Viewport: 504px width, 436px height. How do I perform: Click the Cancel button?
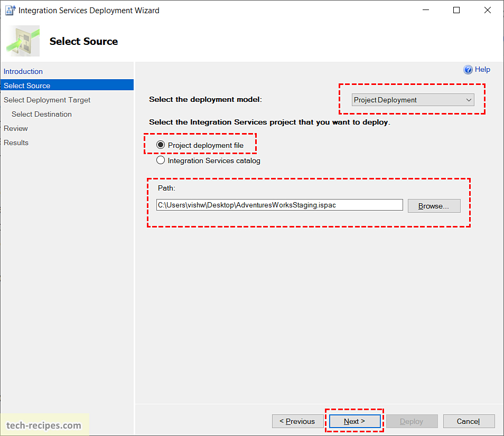pyautogui.click(x=469, y=421)
